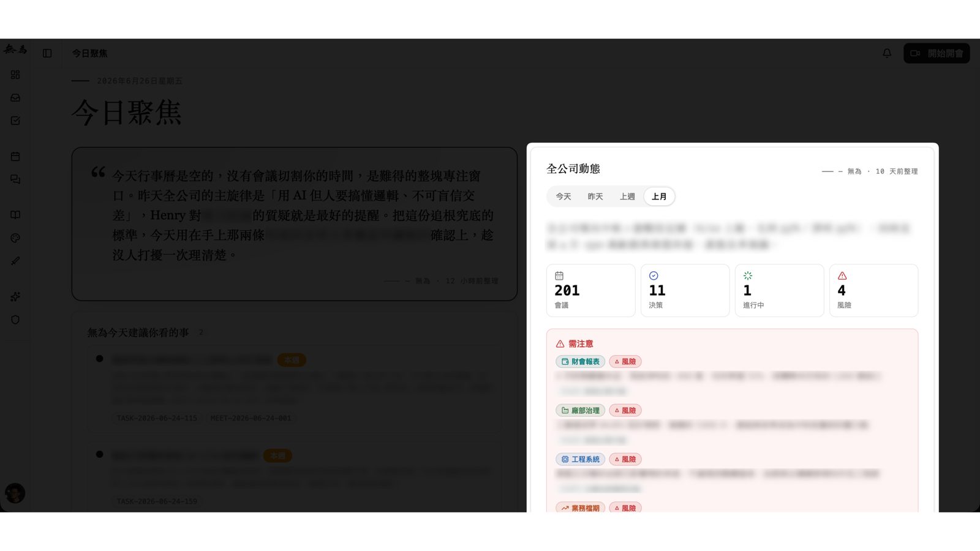The width and height of the screenshot is (980, 551).
Task: Open the inbox tray icon in sidebar
Action: point(15,98)
